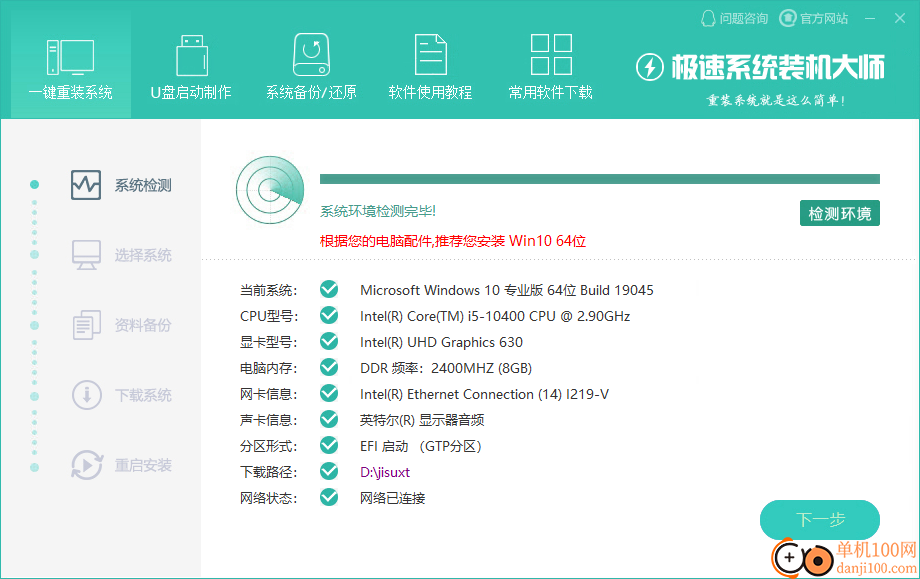Click the 下载系统 step label
Image resolution: width=920 pixels, height=579 pixels.
pyautogui.click(x=143, y=395)
